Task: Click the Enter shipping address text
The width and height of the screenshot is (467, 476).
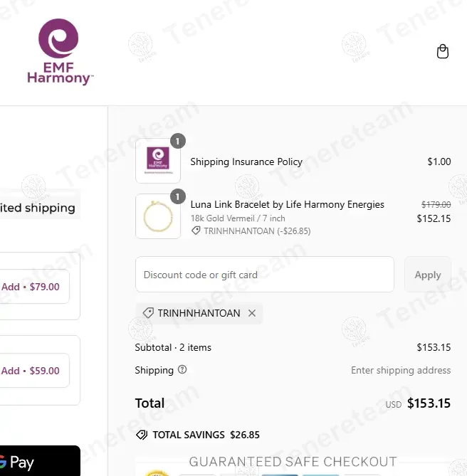Action: coord(401,370)
